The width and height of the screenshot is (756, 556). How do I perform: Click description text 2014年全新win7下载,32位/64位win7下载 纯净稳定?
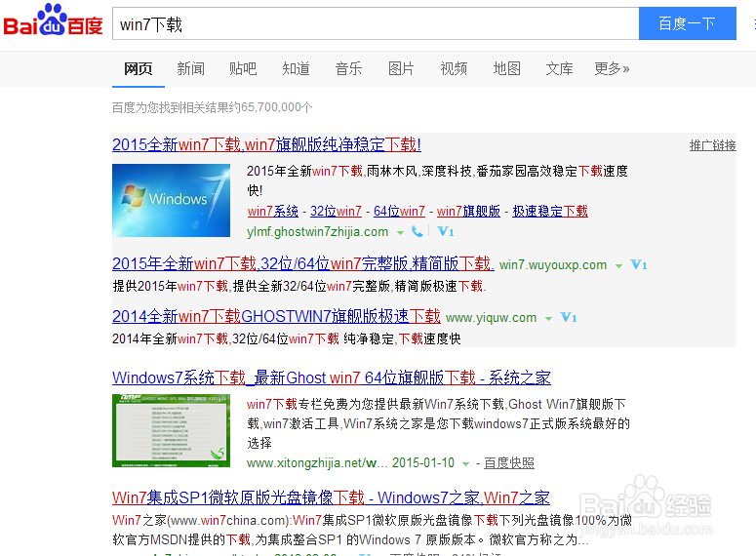pyautogui.click(x=287, y=339)
